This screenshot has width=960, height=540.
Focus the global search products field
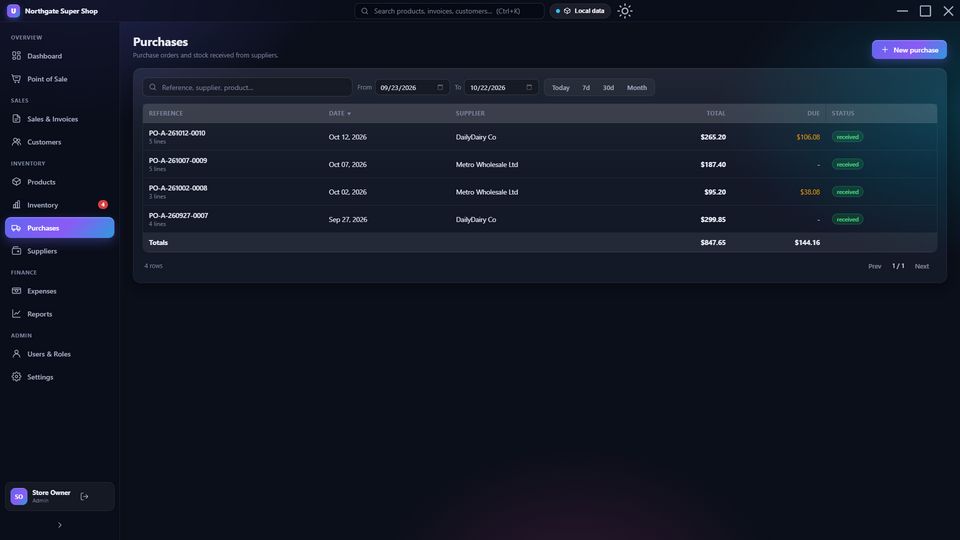click(449, 11)
